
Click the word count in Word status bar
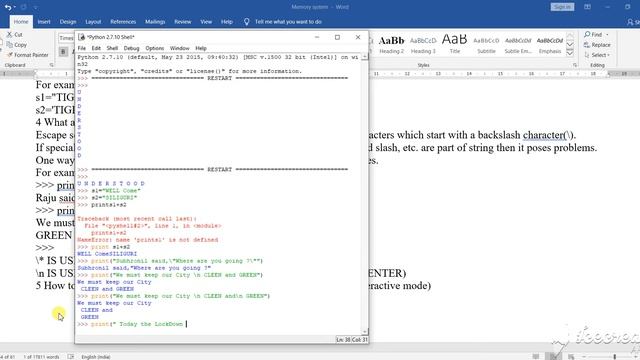point(41,357)
